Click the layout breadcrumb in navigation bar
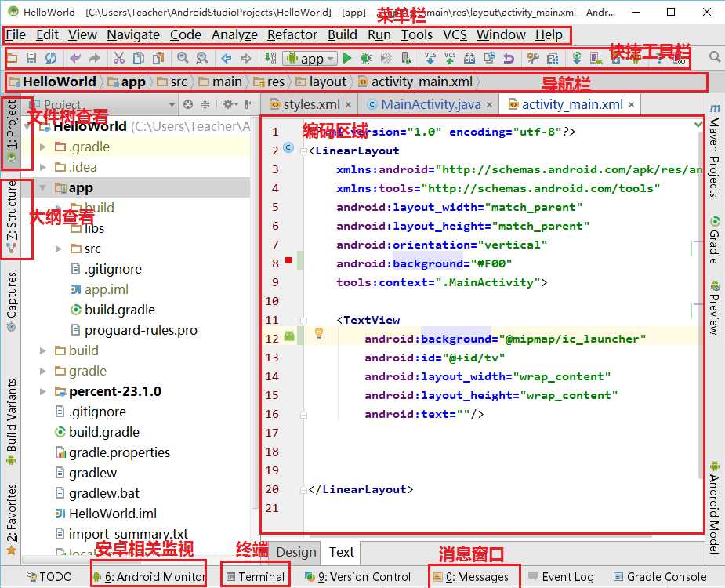Screen dimensions: 725x588 (321, 82)
